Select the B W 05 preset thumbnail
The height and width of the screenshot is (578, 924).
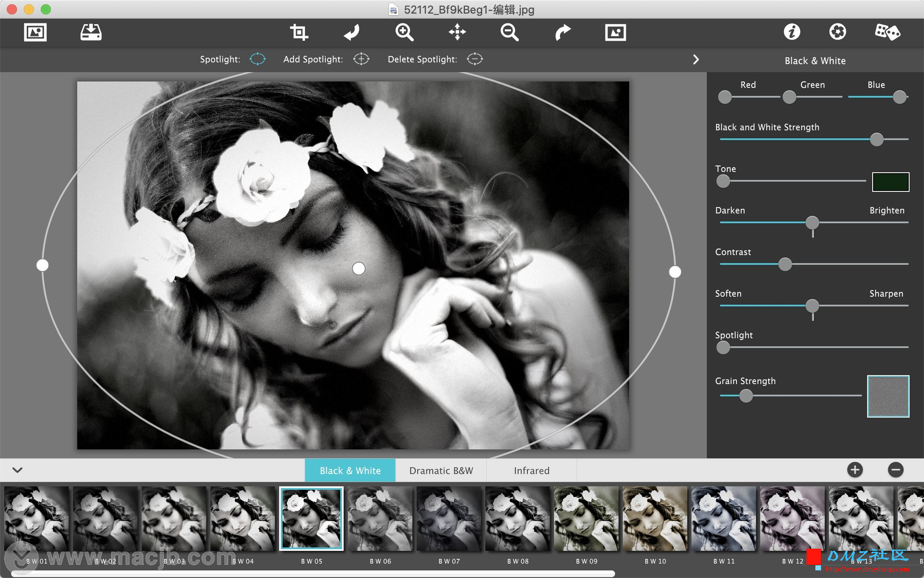click(x=311, y=519)
